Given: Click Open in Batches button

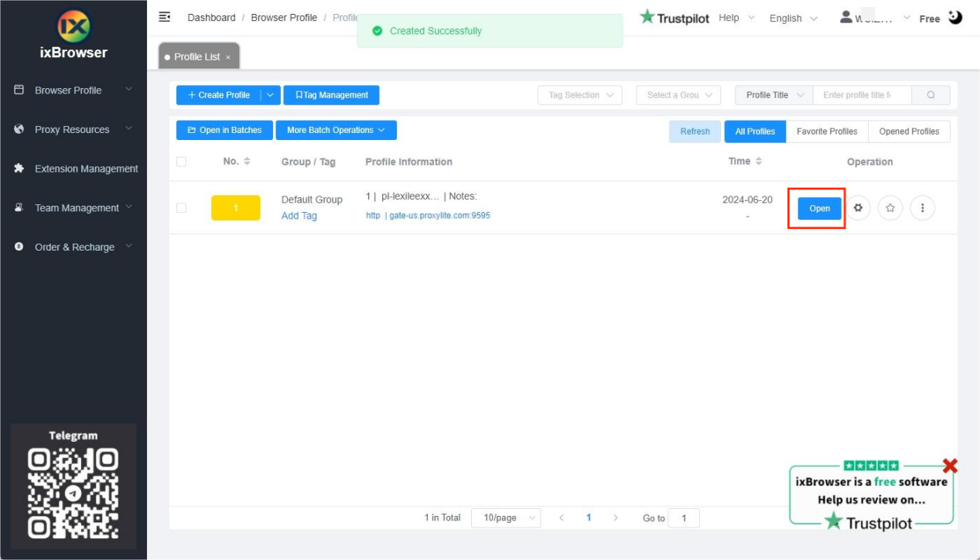Looking at the screenshot, I should click(x=224, y=130).
